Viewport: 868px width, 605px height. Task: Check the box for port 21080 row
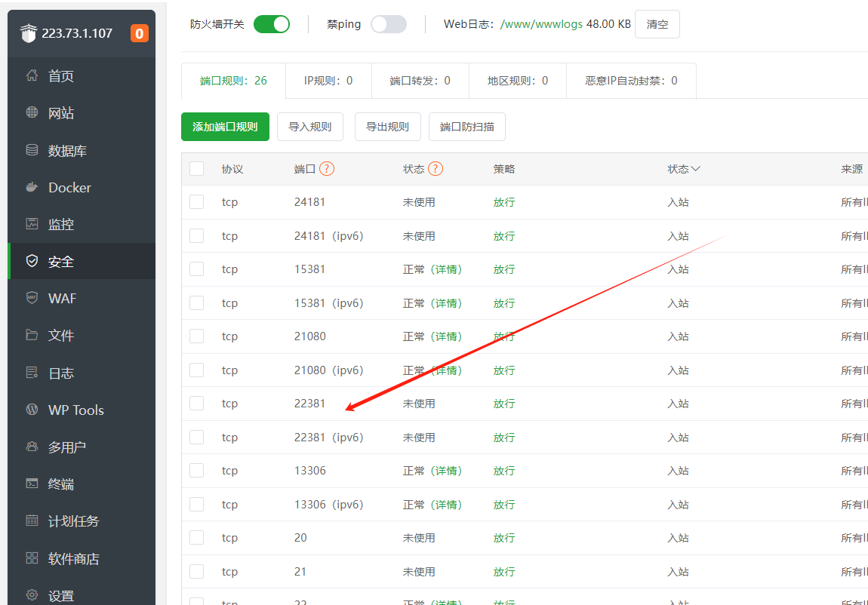click(196, 336)
